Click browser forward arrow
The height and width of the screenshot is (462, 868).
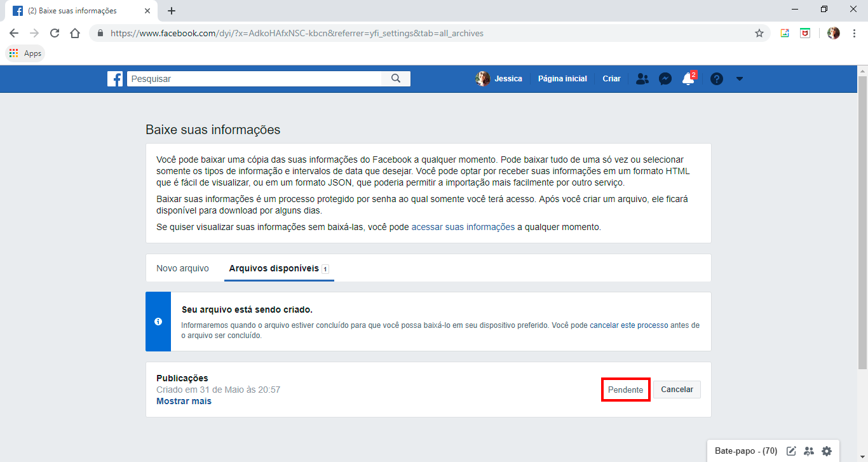pyautogui.click(x=34, y=33)
